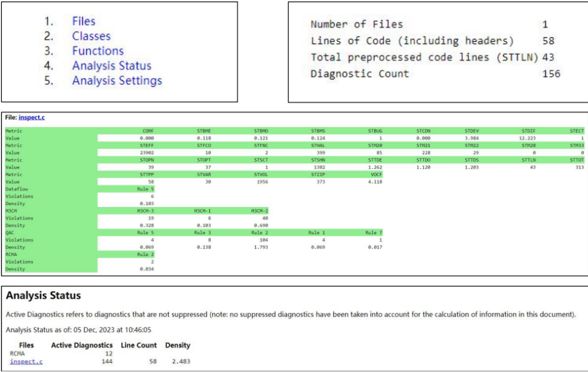The height and width of the screenshot is (372, 588).
Task: Click the M3CM-2 rule header cell
Action: pos(260,211)
